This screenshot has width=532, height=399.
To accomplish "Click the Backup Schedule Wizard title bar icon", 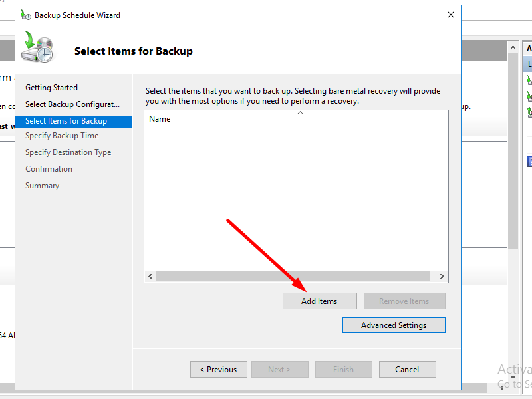I will [26, 15].
